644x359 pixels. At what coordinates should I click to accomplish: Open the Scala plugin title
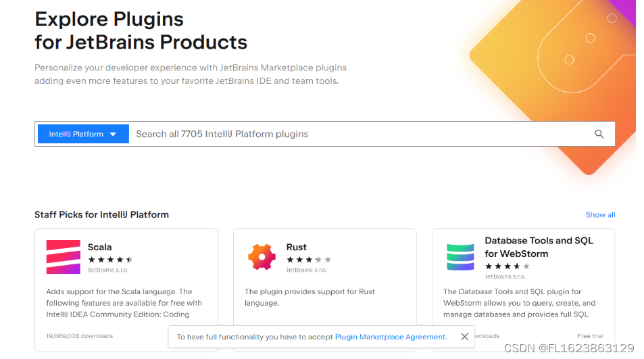pos(100,247)
